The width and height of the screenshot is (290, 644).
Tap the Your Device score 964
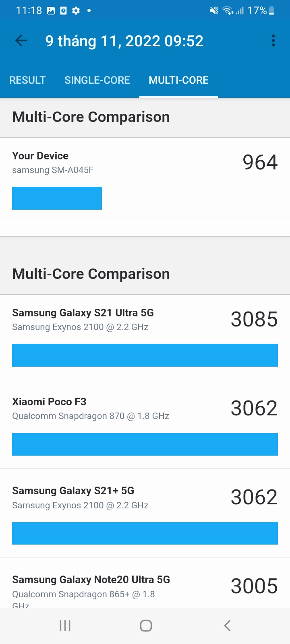pyautogui.click(x=260, y=162)
